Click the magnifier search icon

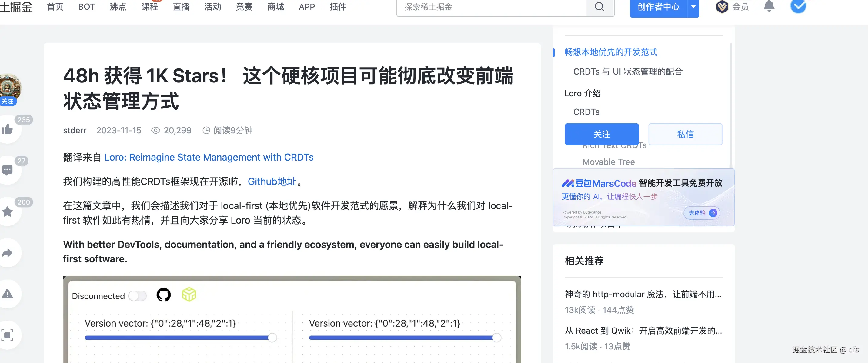(599, 7)
